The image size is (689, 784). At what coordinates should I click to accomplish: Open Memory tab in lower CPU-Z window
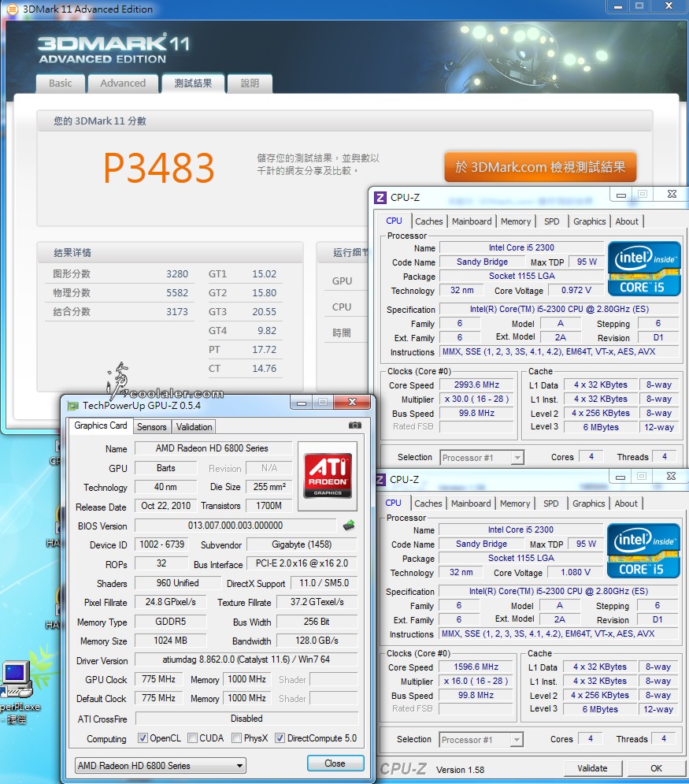coord(515,503)
